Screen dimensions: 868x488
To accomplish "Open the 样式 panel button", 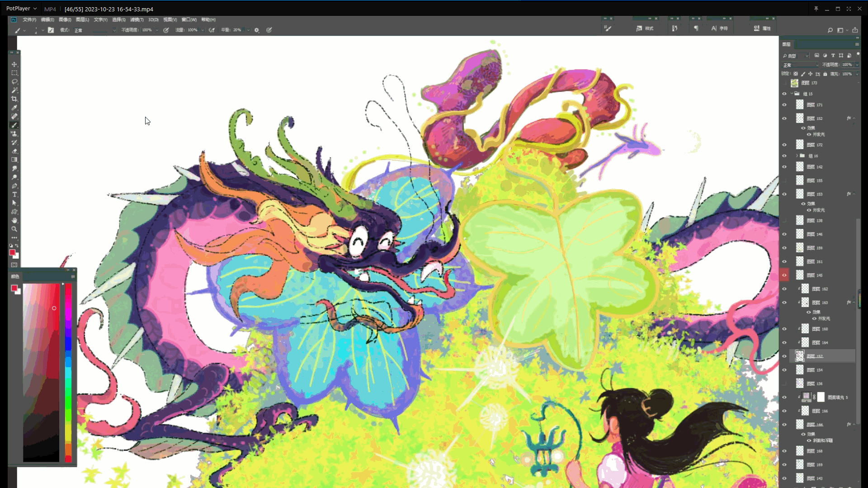I will 645,28.
